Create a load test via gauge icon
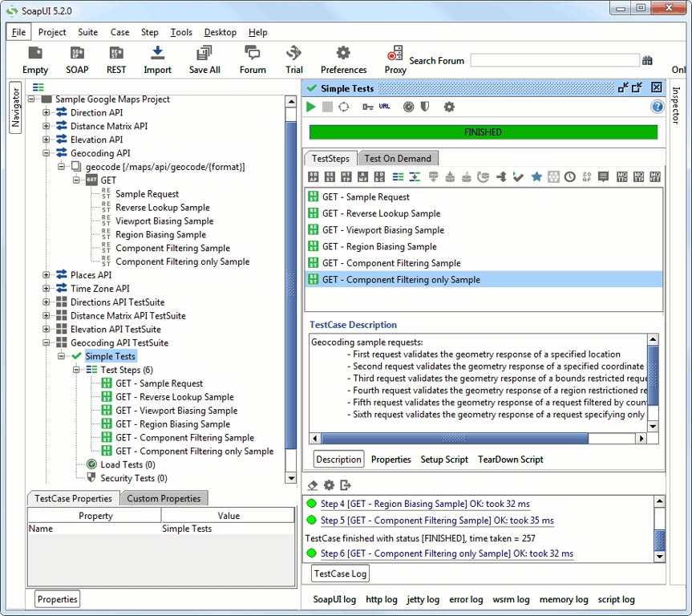This screenshot has width=692, height=616. (x=409, y=107)
